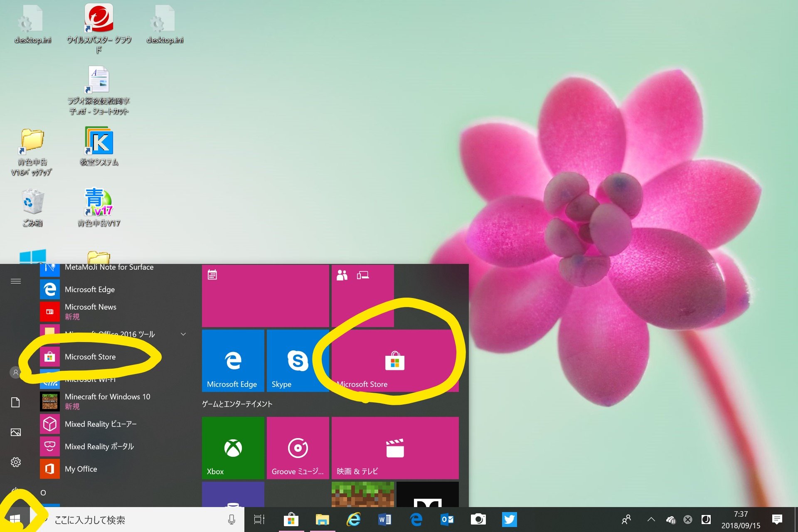This screenshot has height=532, width=798.
Task: Open My Office in the app list
Action: pos(114,469)
